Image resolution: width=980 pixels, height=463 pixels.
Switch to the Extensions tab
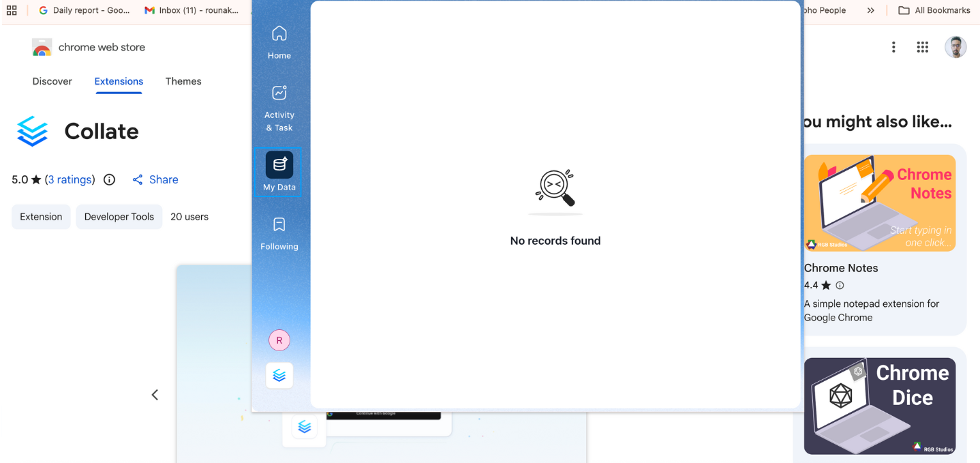(119, 81)
